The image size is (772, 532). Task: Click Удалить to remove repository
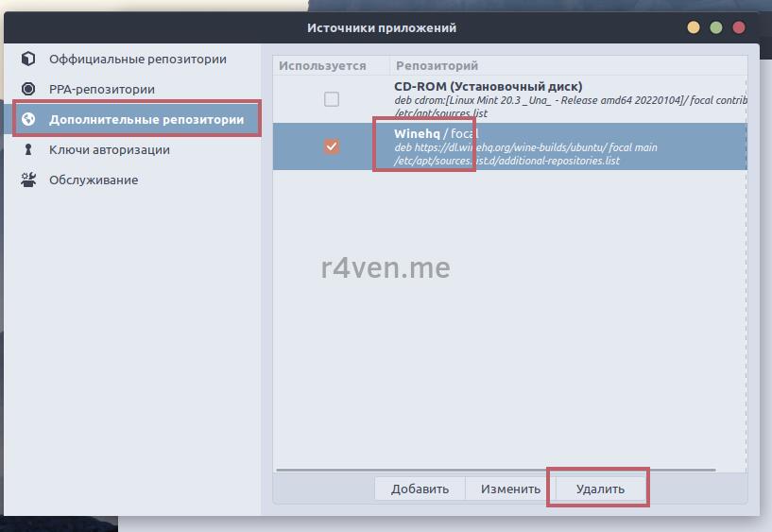[x=600, y=489]
